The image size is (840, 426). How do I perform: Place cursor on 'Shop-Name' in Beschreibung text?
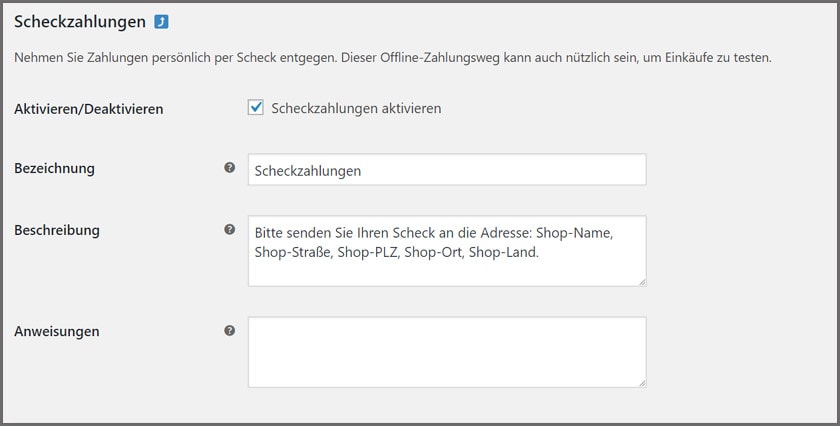tap(573, 232)
